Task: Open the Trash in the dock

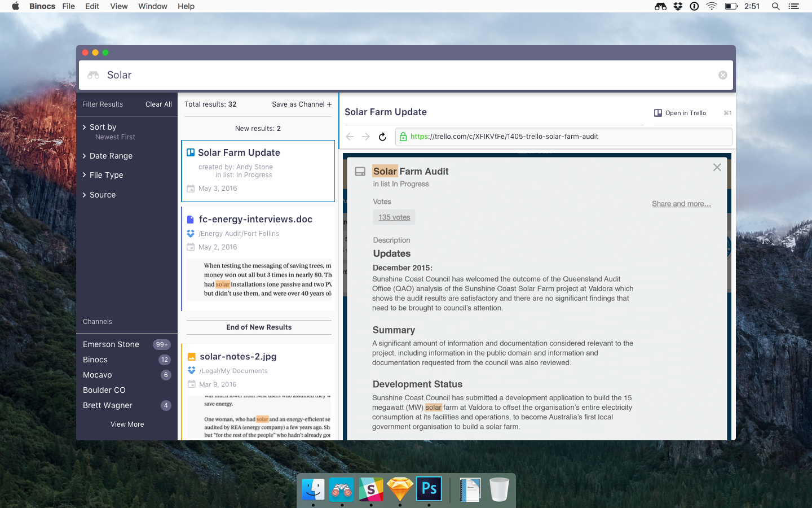Action: (499, 489)
